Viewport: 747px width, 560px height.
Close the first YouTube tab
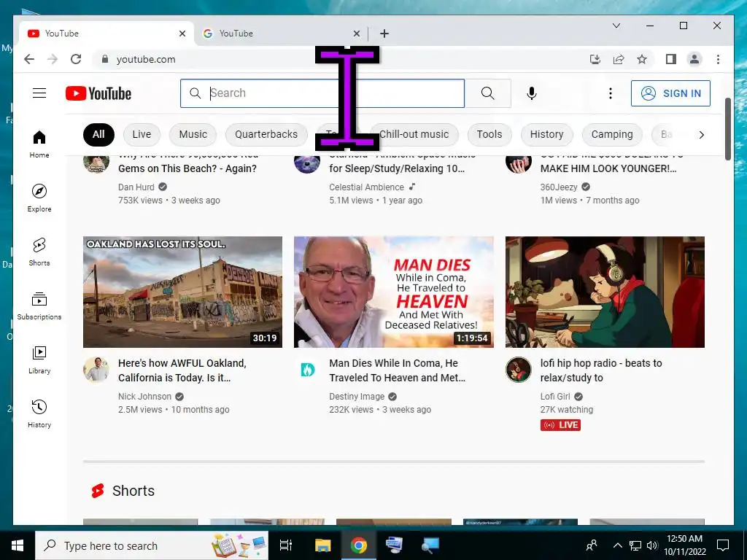pos(182,34)
